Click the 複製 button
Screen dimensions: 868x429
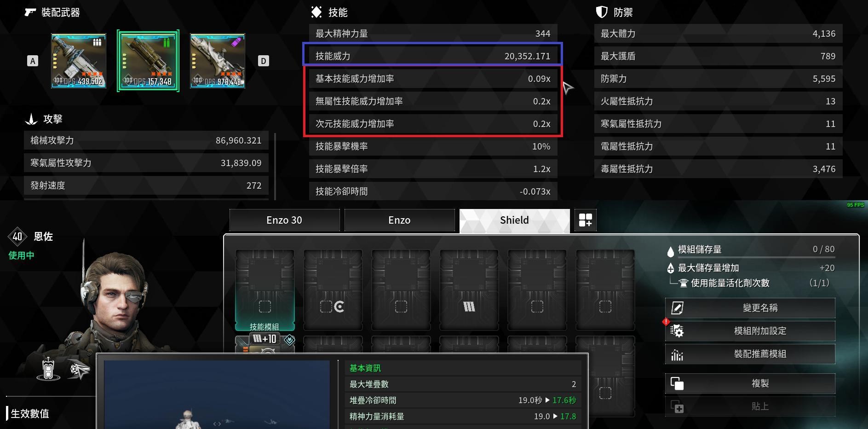coord(750,383)
